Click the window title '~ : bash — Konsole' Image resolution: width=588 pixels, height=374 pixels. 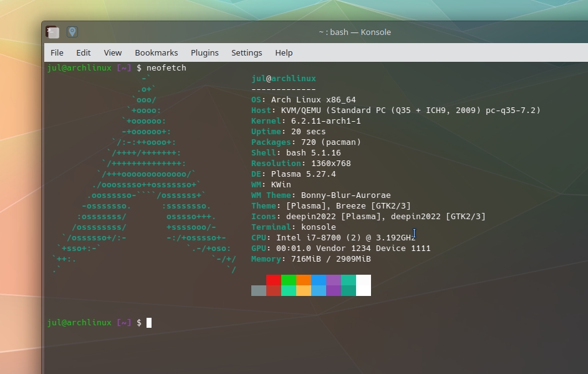[355, 32]
